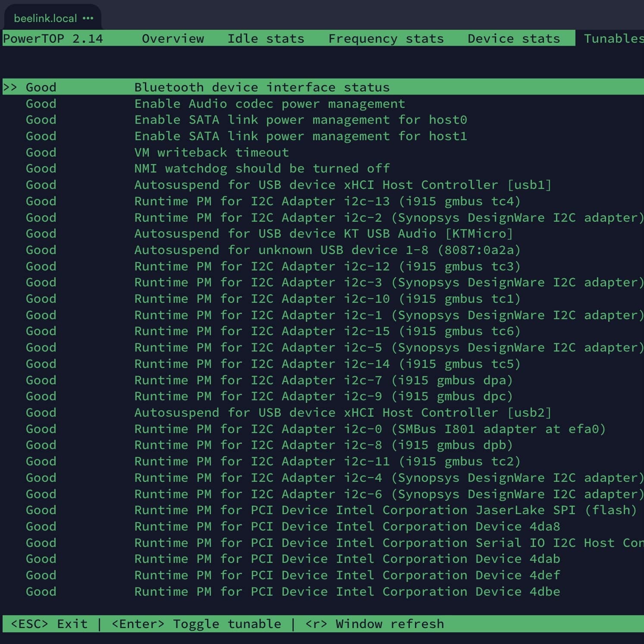Select Runtime PM for i2c-4 Synopsys adapter
The image size is (644, 644).
click(x=389, y=478)
